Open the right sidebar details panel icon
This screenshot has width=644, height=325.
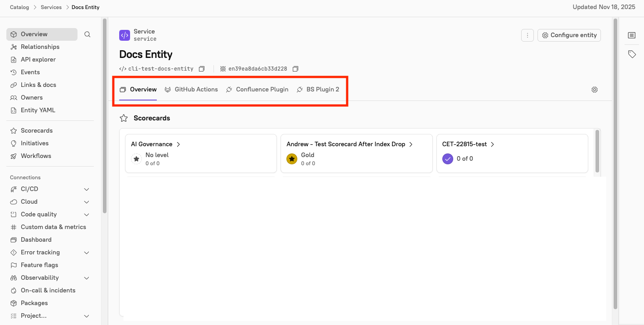tap(632, 35)
